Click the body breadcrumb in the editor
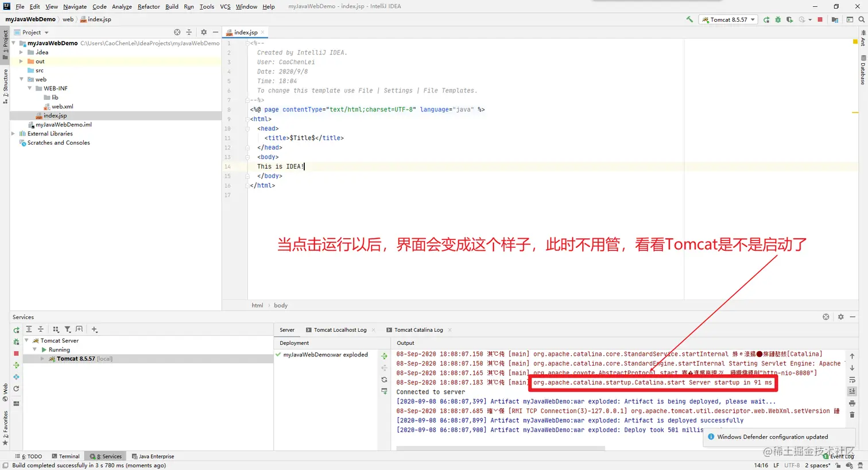This screenshot has height=470, width=868. (x=281, y=305)
